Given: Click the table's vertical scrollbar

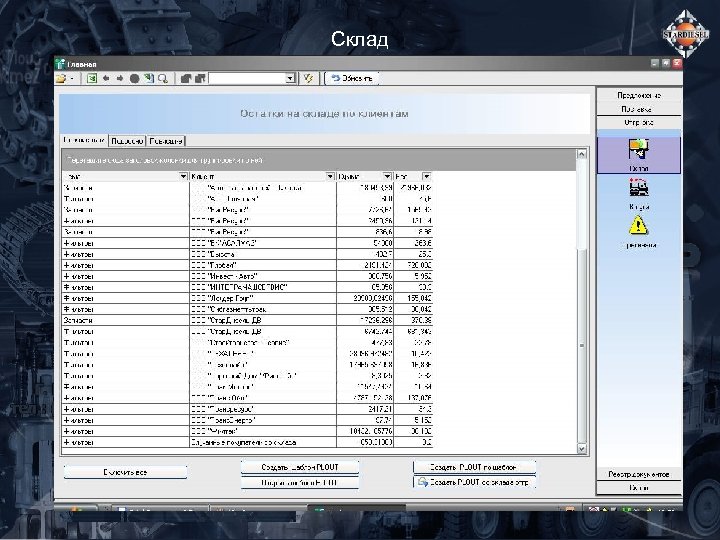Looking at the screenshot, I should [x=582, y=300].
